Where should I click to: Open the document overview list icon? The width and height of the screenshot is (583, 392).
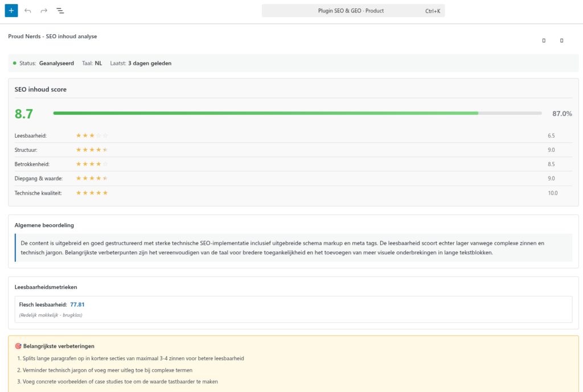60,10
